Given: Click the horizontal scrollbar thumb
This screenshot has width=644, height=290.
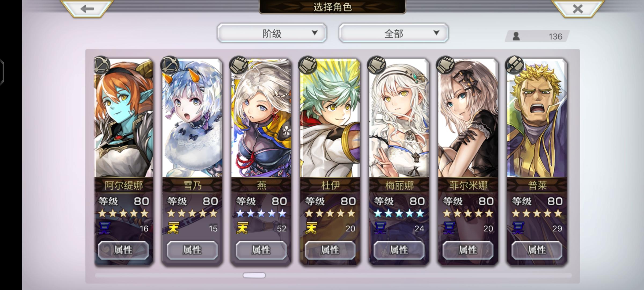Looking at the screenshot, I should pyautogui.click(x=254, y=275).
